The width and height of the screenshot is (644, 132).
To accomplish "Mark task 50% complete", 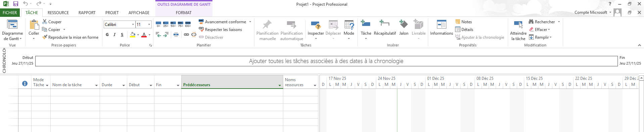I will (173, 24).
